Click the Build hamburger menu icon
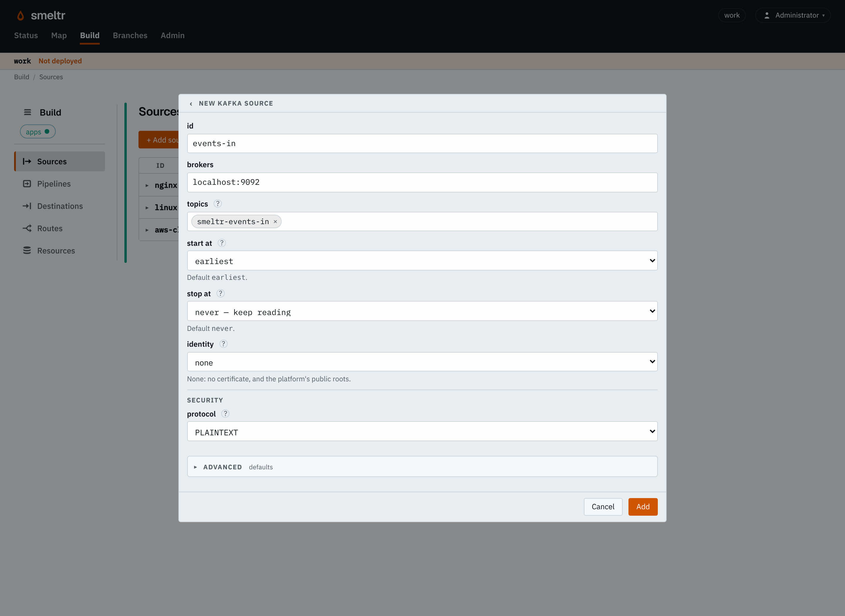 (28, 112)
